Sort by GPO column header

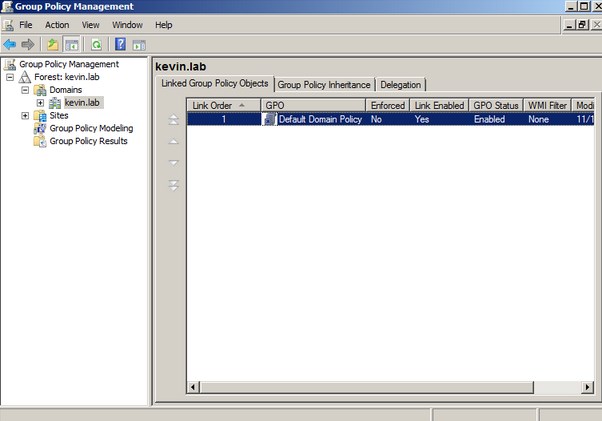click(313, 106)
